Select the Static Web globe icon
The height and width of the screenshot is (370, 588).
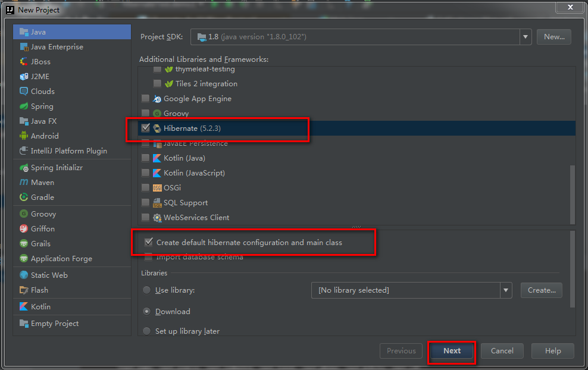[x=24, y=275]
